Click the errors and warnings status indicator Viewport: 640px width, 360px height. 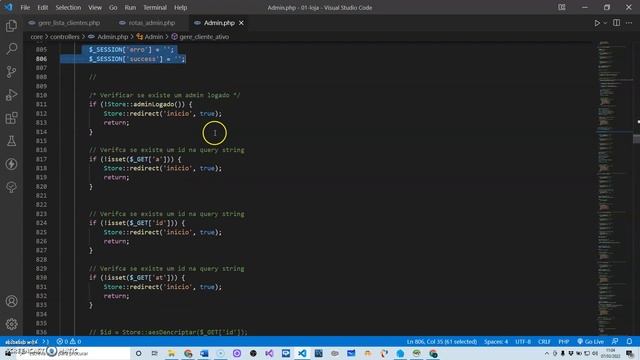click(69, 342)
